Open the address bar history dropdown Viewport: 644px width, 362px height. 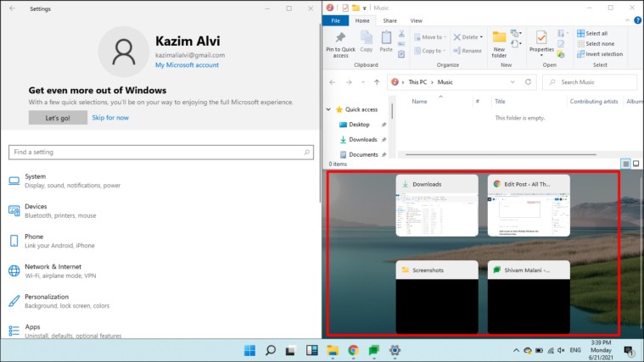pyautogui.click(x=512, y=82)
